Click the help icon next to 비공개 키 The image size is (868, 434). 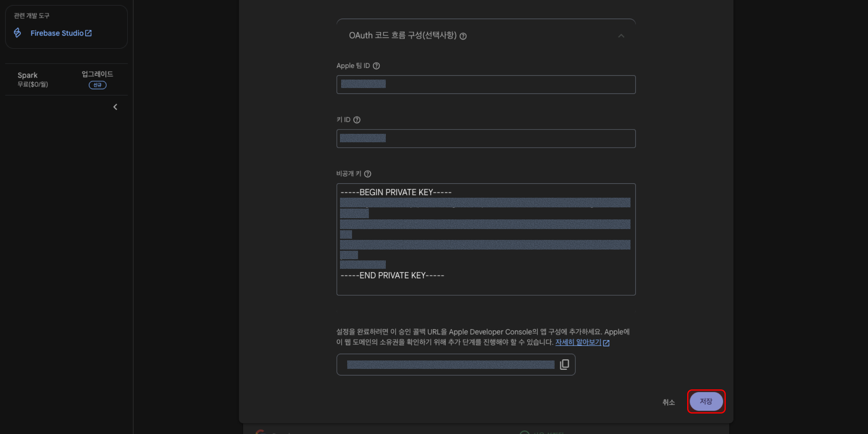click(367, 174)
